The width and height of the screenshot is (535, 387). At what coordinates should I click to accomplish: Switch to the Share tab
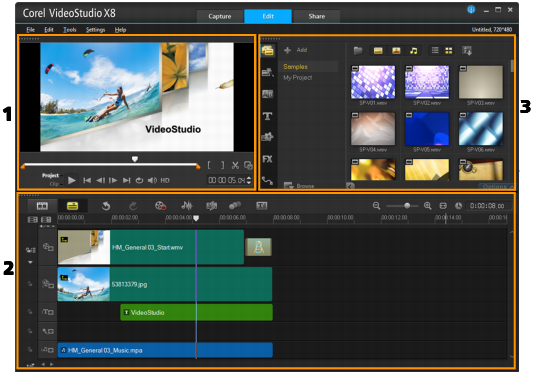coord(317,16)
